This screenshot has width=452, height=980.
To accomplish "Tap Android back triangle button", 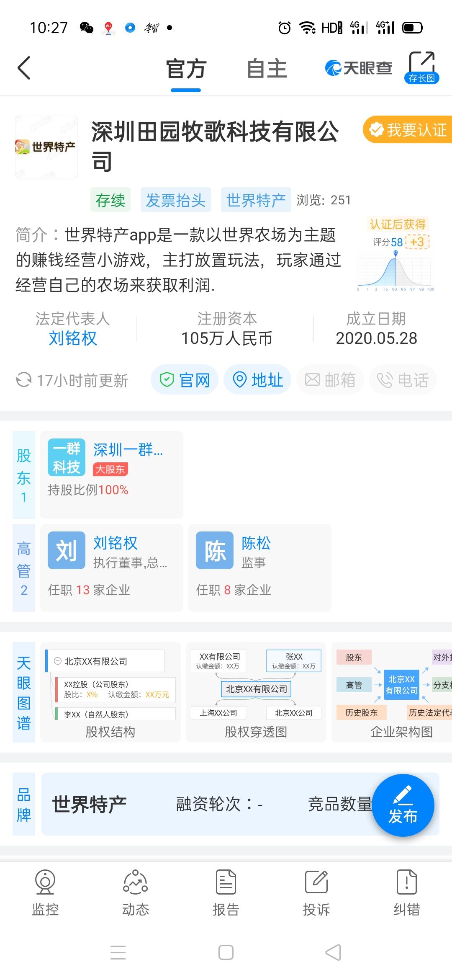I will (x=333, y=952).
